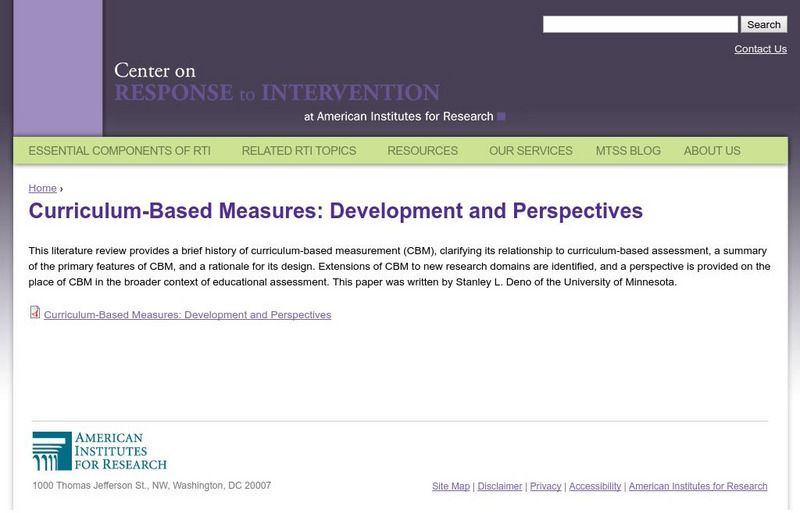Click the PDF document icon
The height and width of the screenshot is (513, 800).
pos(35,312)
